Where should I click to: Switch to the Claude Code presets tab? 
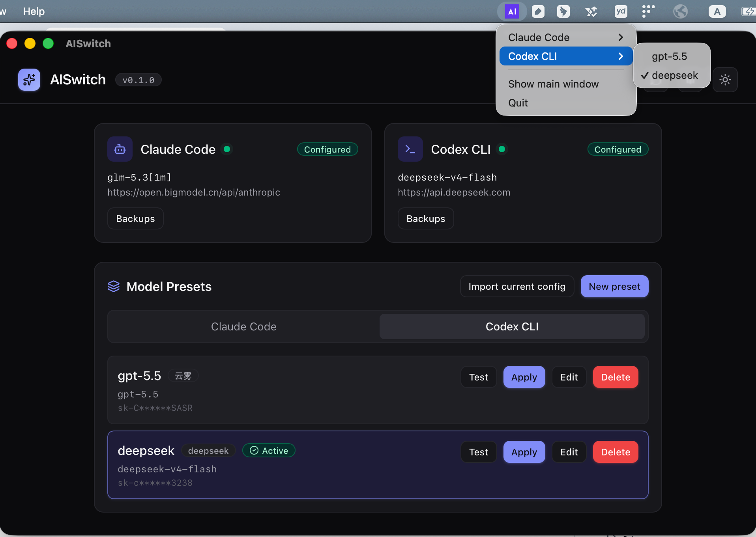244,326
